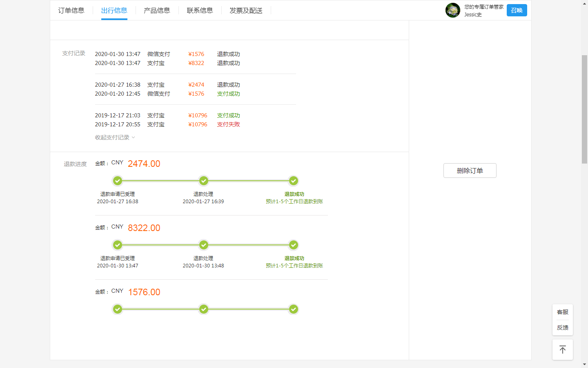Click the Jessic manager avatar picture
The width and height of the screenshot is (588, 368).
[452, 10]
